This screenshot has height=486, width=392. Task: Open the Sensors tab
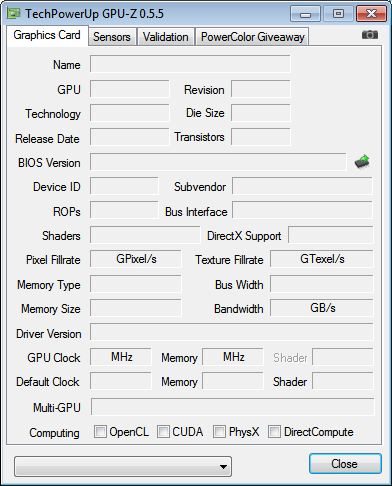tap(112, 37)
